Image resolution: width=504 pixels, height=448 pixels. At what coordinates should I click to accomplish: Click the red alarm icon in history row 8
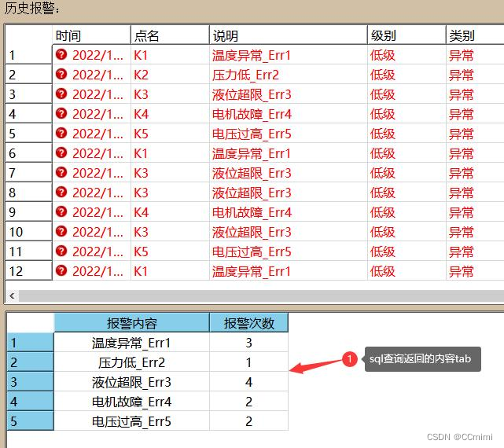(x=61, y=193)
